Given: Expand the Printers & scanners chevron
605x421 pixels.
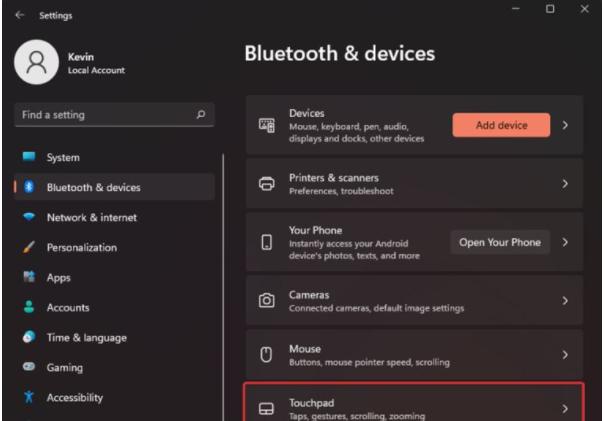Looking at the screenshot, I should coord(565,184).
